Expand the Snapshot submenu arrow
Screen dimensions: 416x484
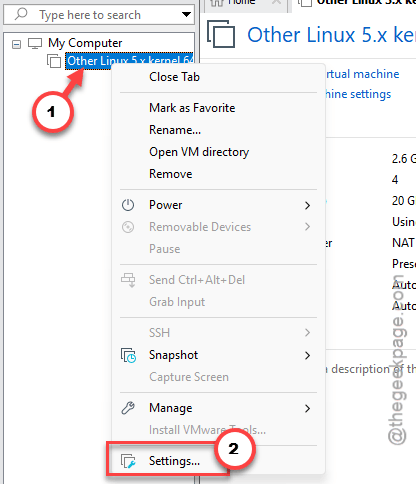tap(307, 355)
